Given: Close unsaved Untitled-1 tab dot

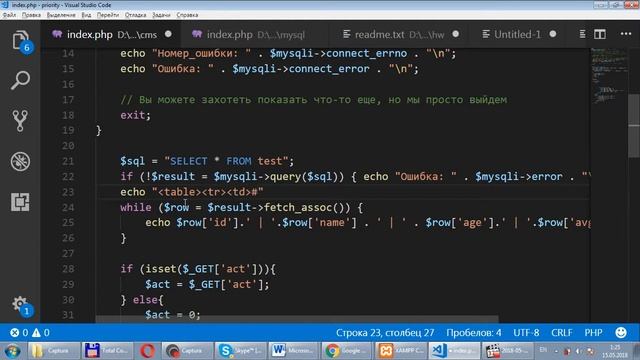Looking at the screenshot, I should pos(553,34).
